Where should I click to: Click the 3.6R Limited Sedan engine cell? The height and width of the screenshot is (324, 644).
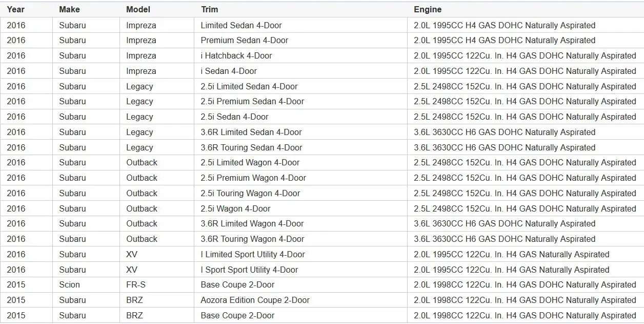(526, 132)
